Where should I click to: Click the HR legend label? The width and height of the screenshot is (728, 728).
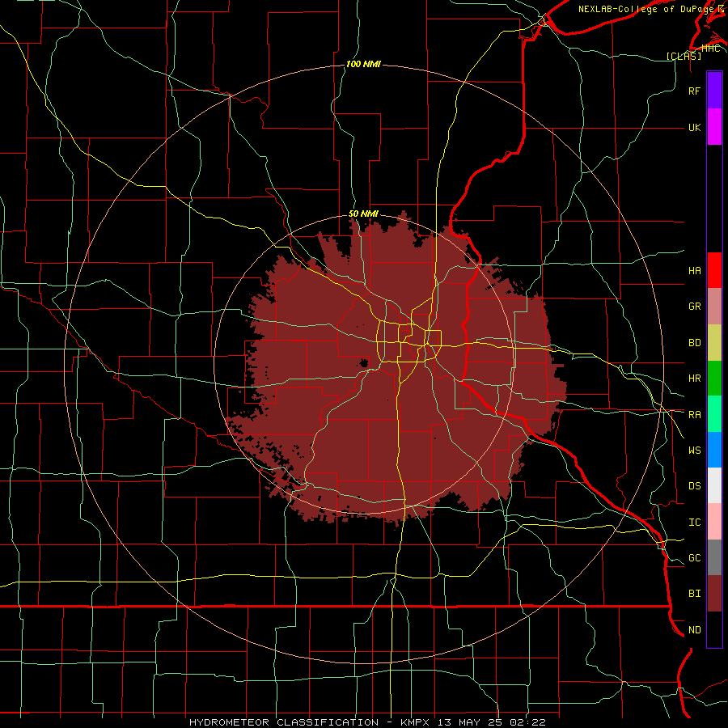(x=694, y=378)
